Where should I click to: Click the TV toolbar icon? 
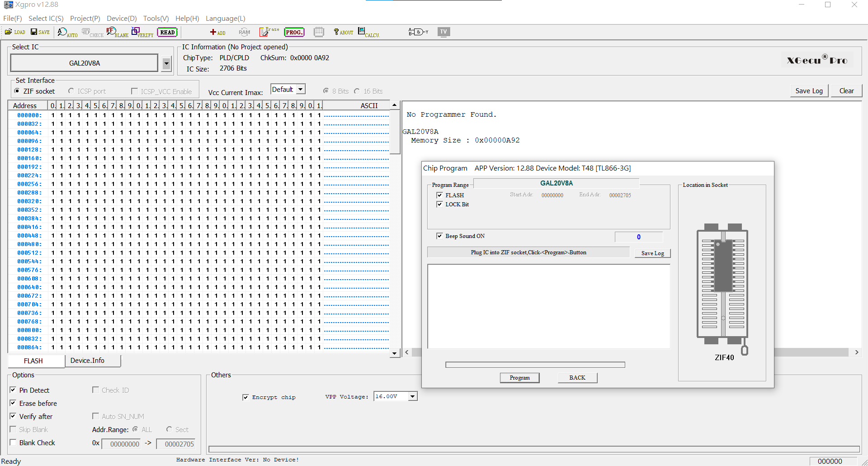(443, 32)
